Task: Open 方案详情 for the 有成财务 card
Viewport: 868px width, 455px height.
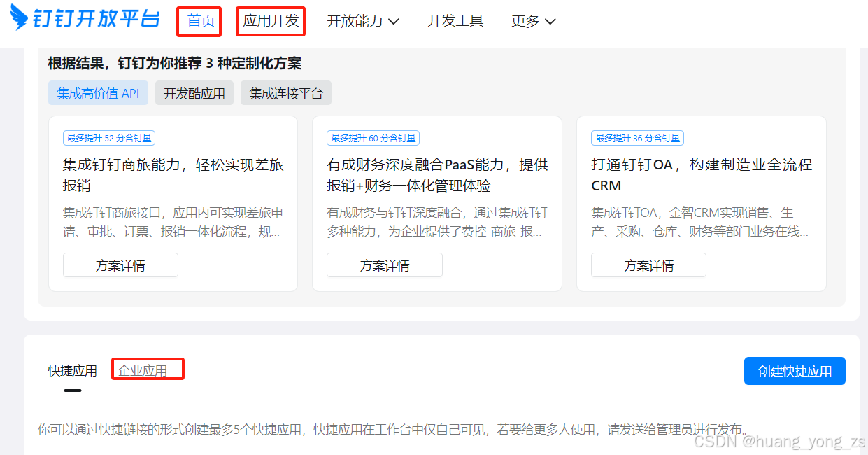Action: [385, 265]
